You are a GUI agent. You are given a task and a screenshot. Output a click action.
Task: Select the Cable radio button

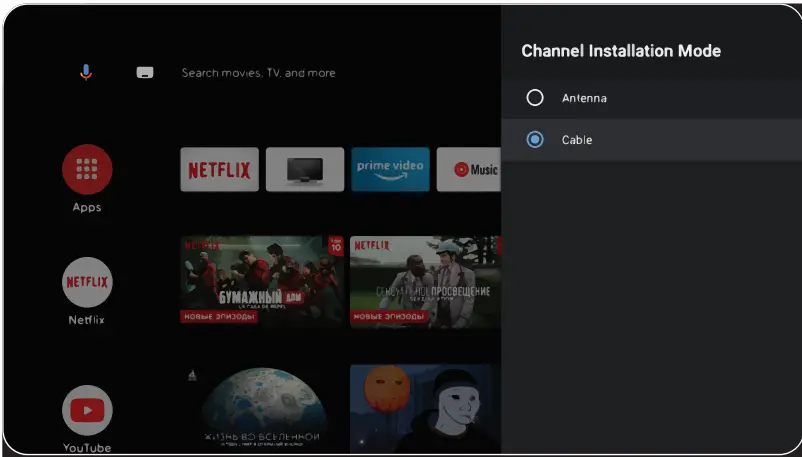(534, 139)
